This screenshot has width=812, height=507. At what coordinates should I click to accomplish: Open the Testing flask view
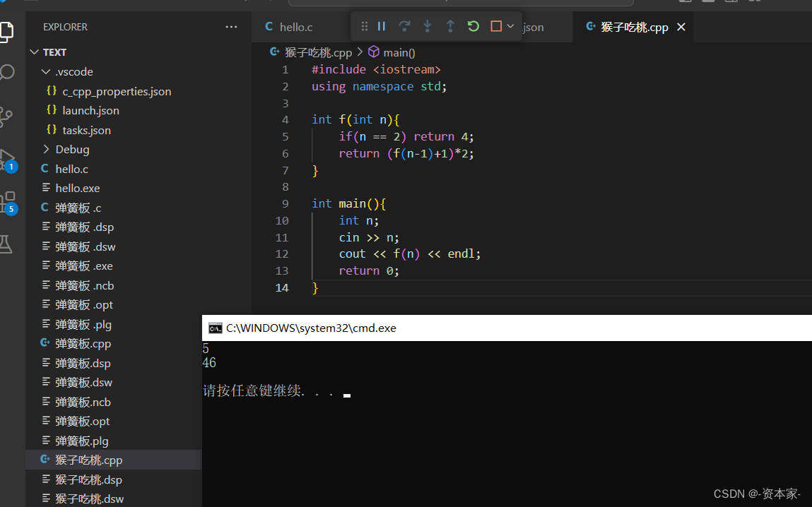click(6, 244)
